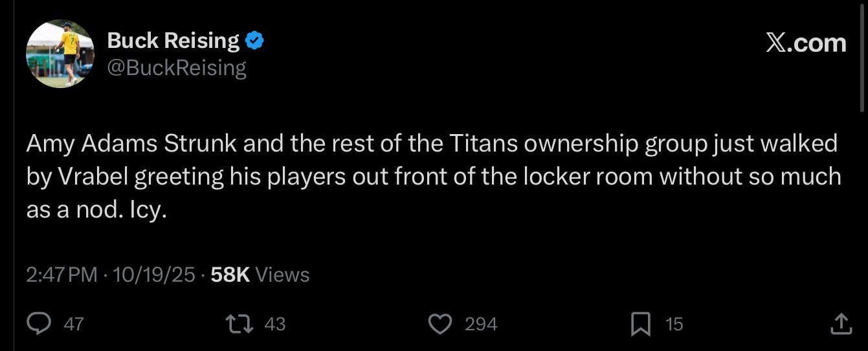Open Buck Reising's profile avatar

coord(60,54)
